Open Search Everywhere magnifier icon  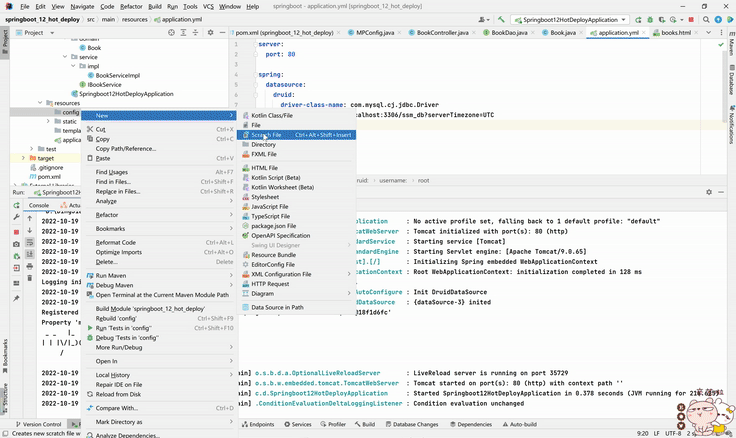point(706,20)
